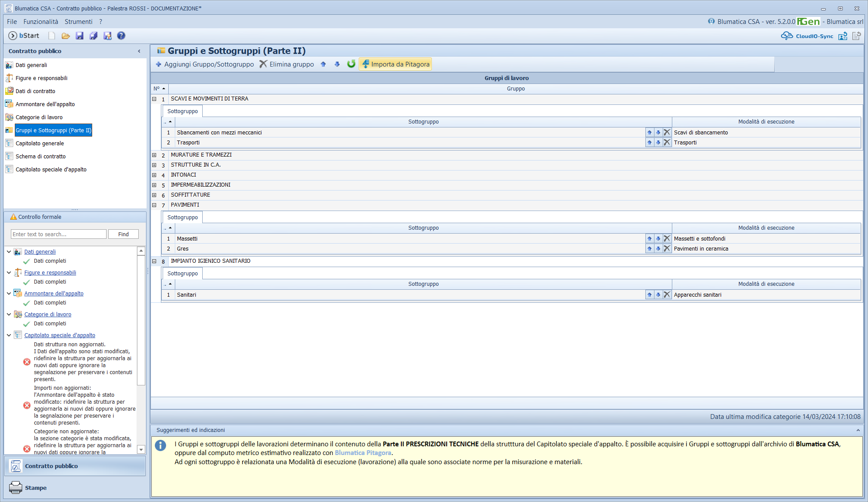868x502 pixels.
Task: Click the Save all icon
Action: tap(93, 36)
